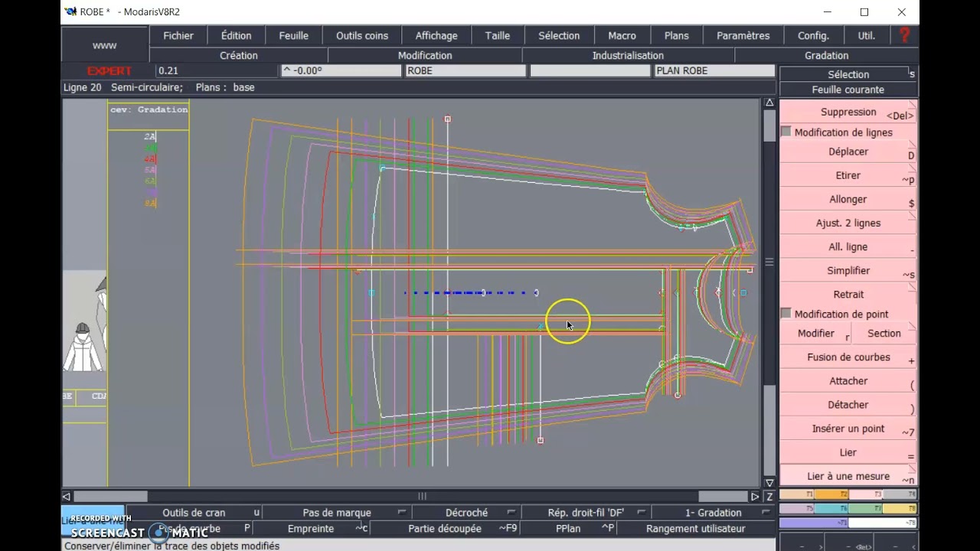Click the T2 orange size color swatch
This screenshot has height=551, width=980.
[831, 495]
